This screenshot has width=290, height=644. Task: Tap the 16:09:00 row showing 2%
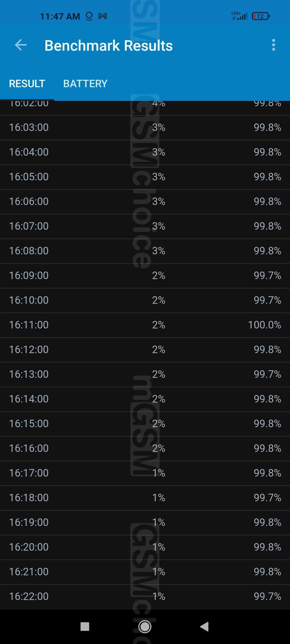[x=145, y=276]
